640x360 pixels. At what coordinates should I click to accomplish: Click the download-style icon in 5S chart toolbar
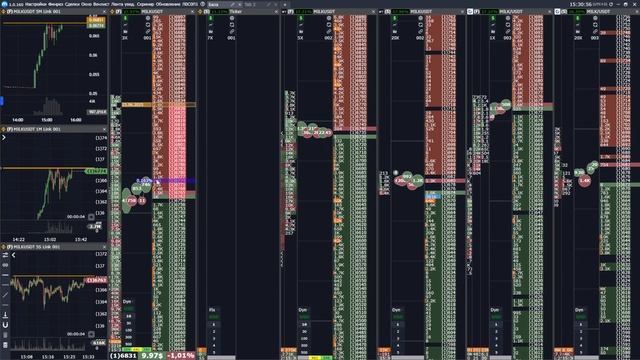(5, 315)
